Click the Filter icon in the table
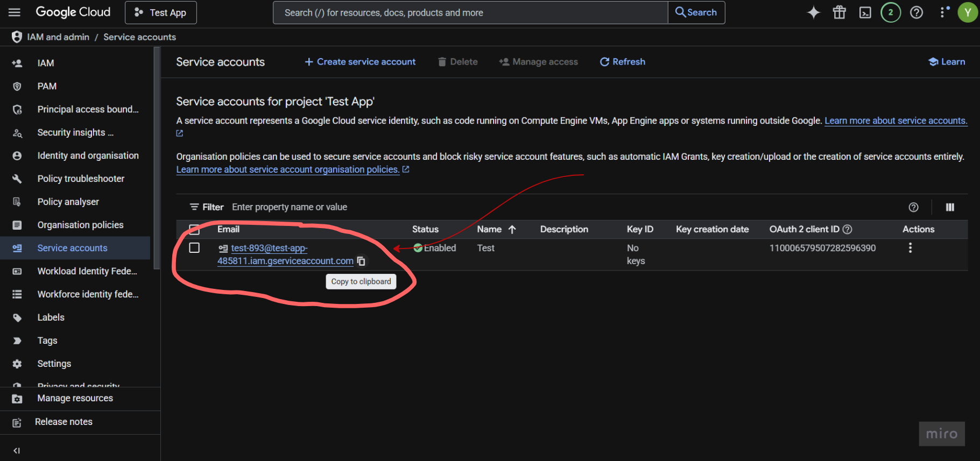 [x=194, y=207]
